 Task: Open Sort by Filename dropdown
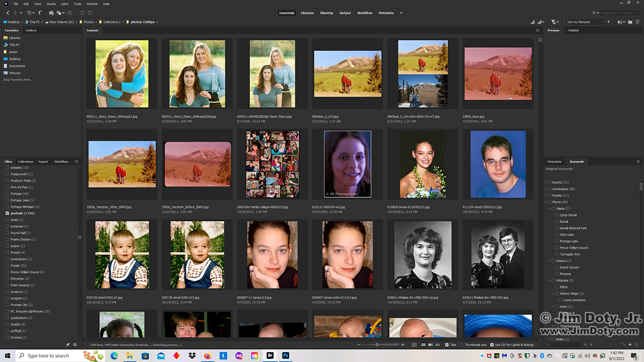[586, 22]
